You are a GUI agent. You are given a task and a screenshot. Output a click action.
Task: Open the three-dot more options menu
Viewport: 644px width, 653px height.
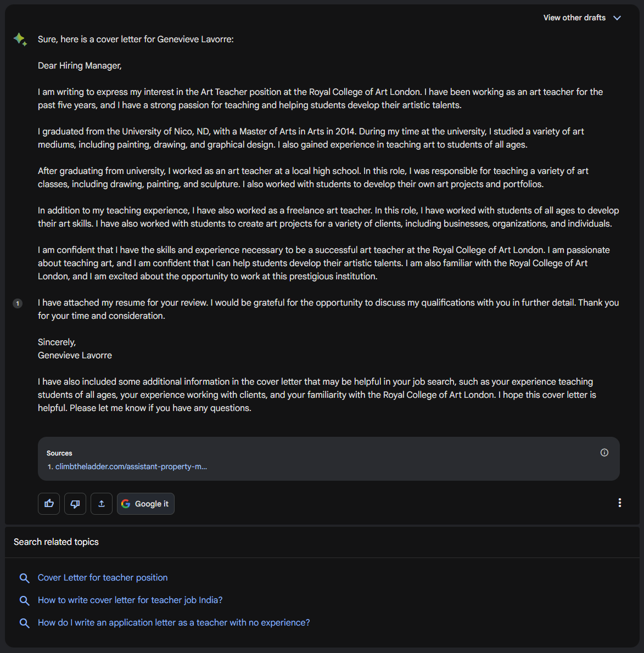(620, 503)
